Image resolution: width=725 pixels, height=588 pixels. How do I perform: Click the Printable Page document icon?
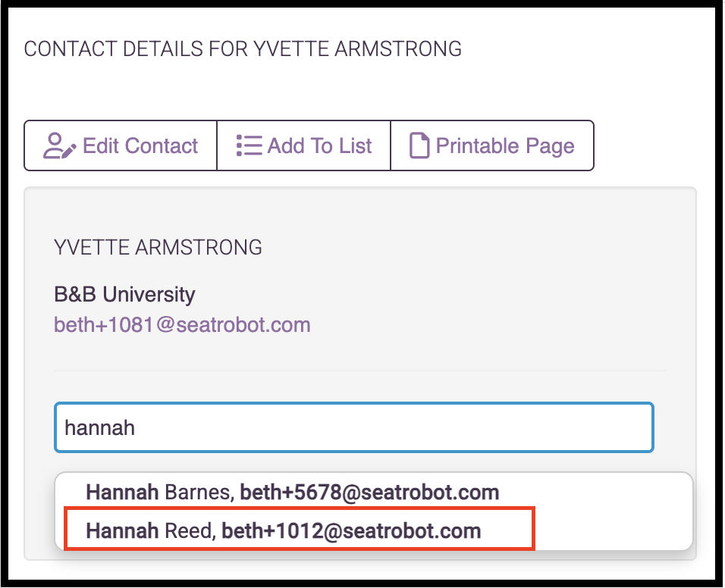point(419,146)
